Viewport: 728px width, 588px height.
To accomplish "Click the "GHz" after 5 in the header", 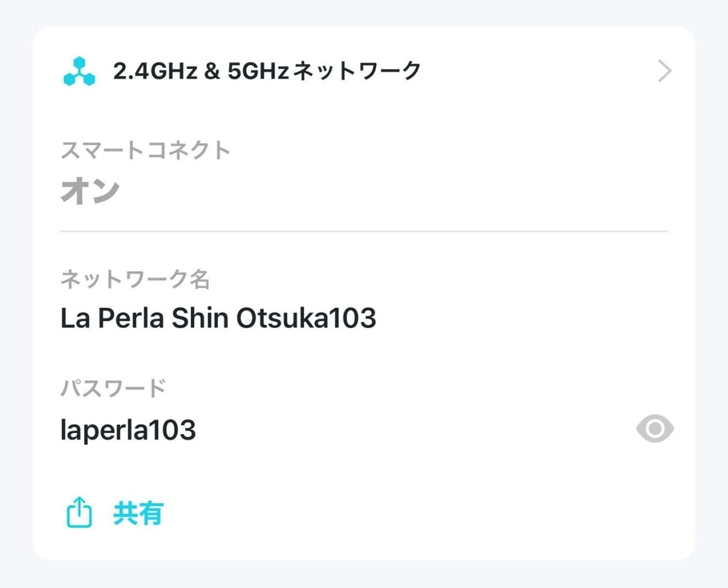I will (267, 71).
